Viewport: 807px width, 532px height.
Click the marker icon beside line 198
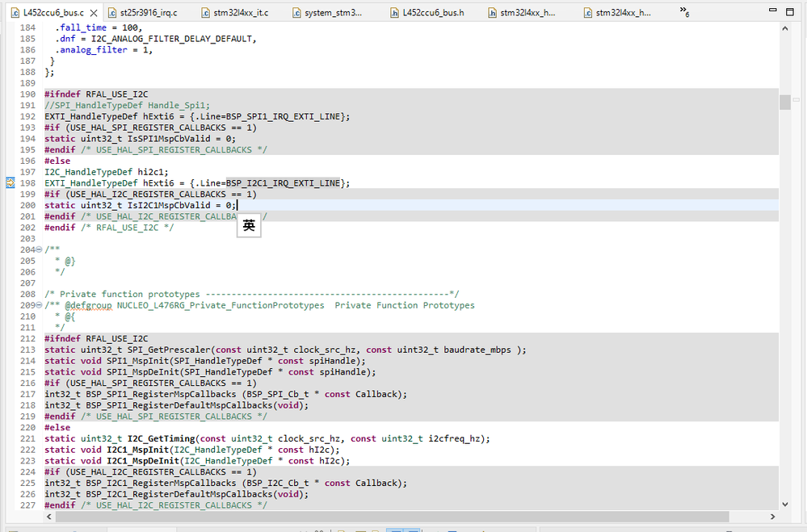click(x=11, y=182)
